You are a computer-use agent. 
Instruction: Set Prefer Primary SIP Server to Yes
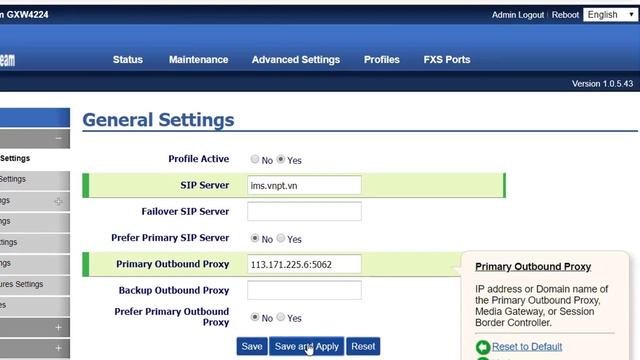pyautogui.click(x=281, y=238)
